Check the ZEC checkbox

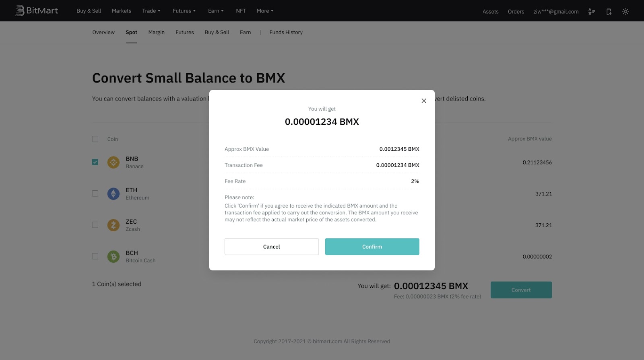pos(95,225)
